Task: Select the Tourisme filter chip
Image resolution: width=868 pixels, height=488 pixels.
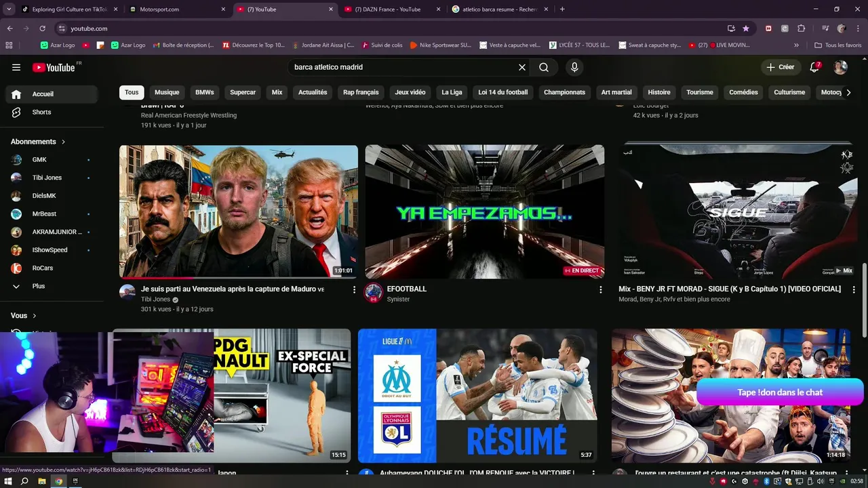Action: click(700, 92)
